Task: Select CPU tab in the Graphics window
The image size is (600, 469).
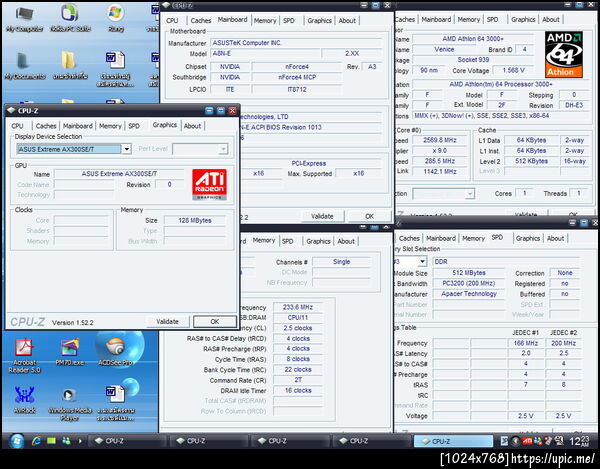Action: point(17,126)
